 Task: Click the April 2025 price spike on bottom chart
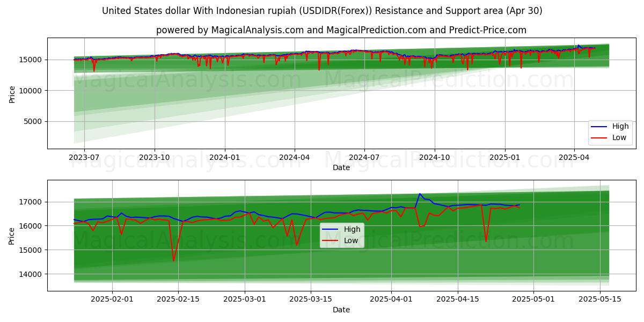point(420,194)
